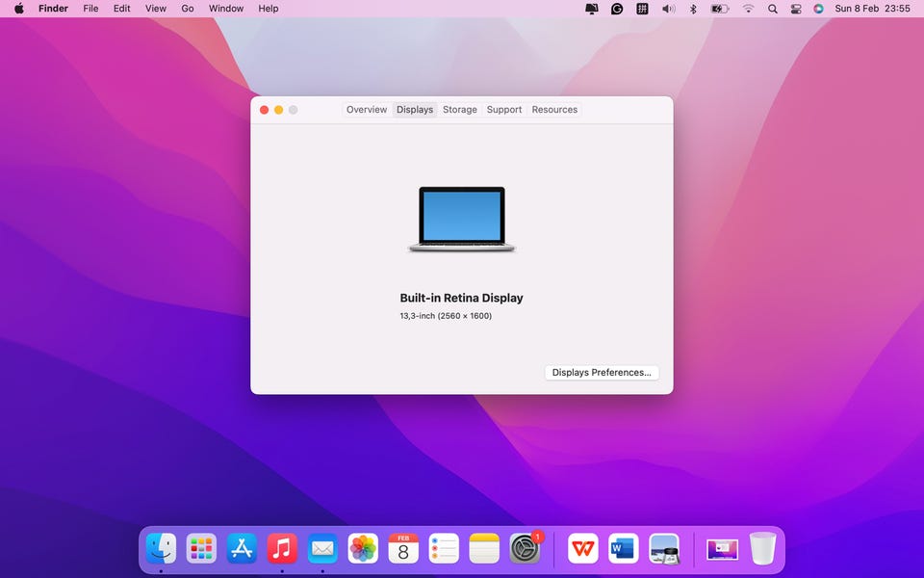Image resolution: width=924 pixels, height=578 pixels.
Task: Launch System Preferences from the Dock
Action: point(526,549)
